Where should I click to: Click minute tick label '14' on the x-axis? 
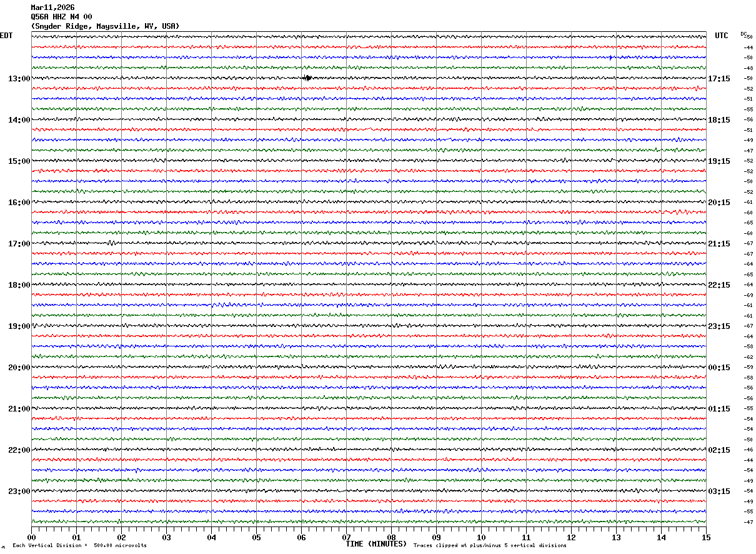(x=661, y=537)
